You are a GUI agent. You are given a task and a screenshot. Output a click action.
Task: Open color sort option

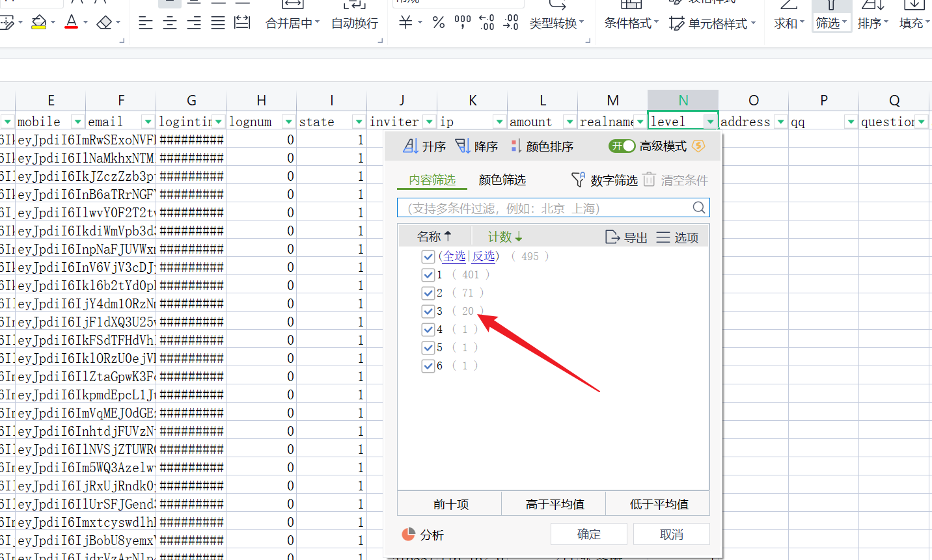542,146
